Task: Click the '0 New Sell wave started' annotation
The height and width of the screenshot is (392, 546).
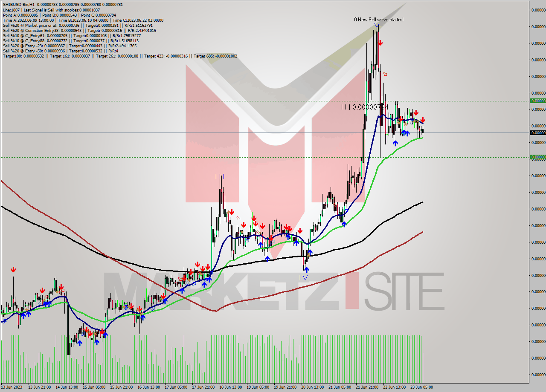Action: [x=378, y=20]
